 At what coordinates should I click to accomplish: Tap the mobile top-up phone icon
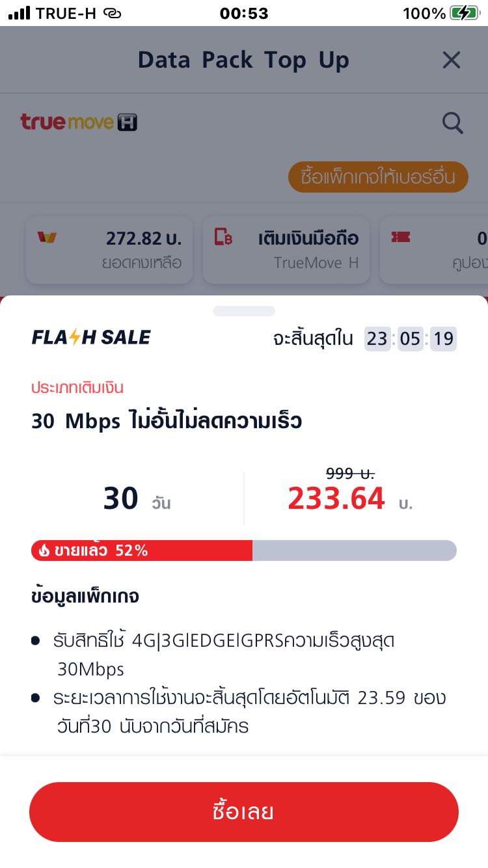223,237
